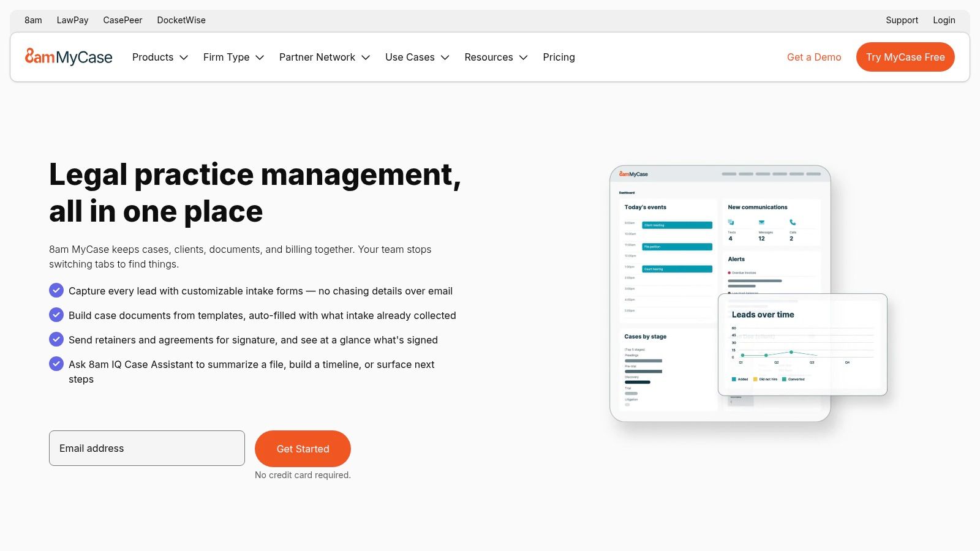
Task: Click the 'Capture every lead with customizable intake forms' text
Action: click(261, 291)
